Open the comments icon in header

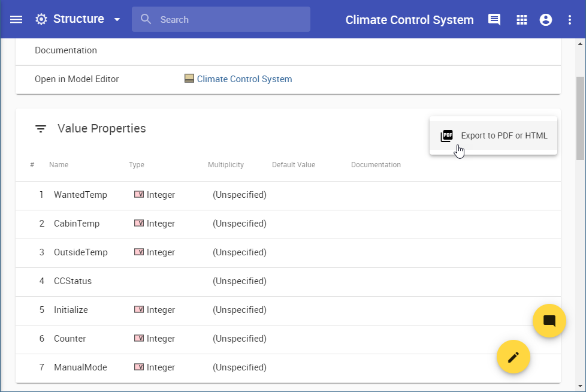[494, 20]
